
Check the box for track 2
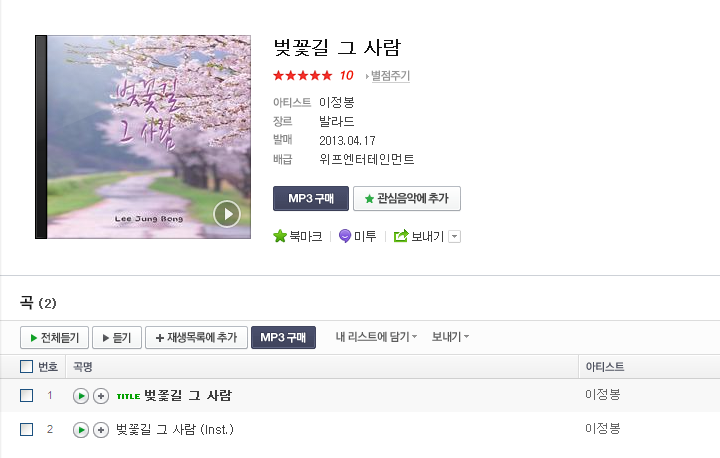coord(27,430)
